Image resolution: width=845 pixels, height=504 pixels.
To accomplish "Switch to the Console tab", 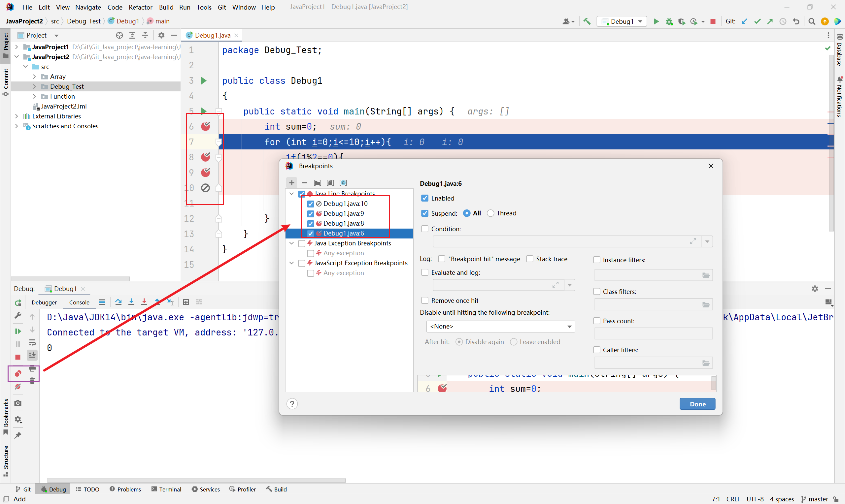I will (79, 302).
